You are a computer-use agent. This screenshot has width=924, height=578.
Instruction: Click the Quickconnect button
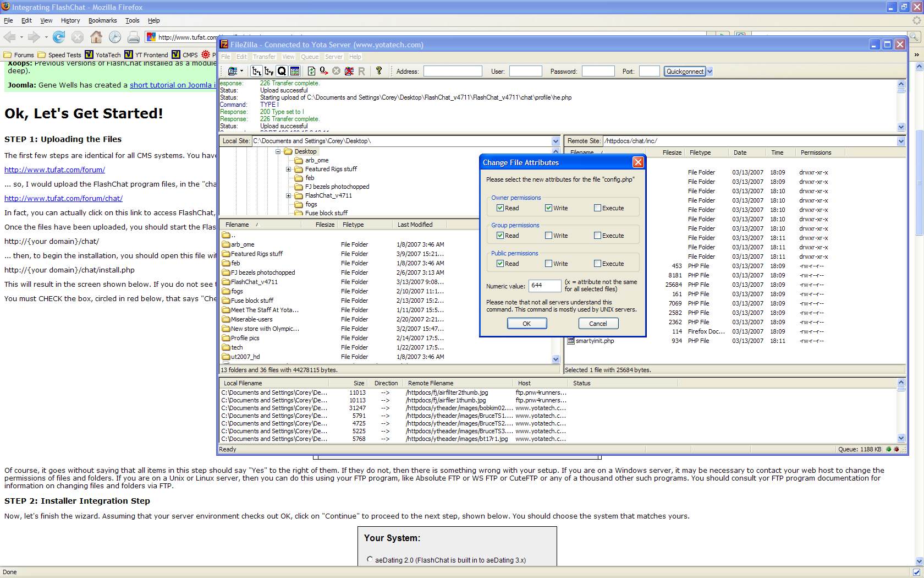pos(685,71)
